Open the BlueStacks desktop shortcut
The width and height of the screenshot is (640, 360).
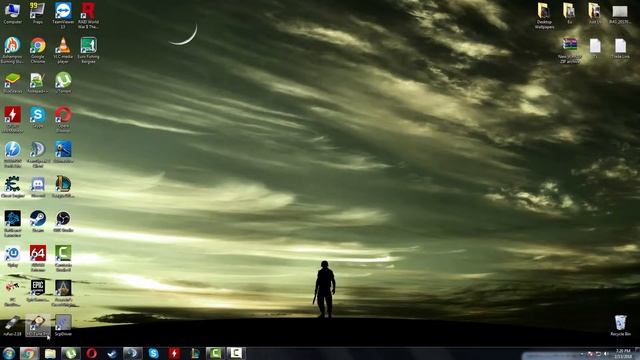(12, 82)
